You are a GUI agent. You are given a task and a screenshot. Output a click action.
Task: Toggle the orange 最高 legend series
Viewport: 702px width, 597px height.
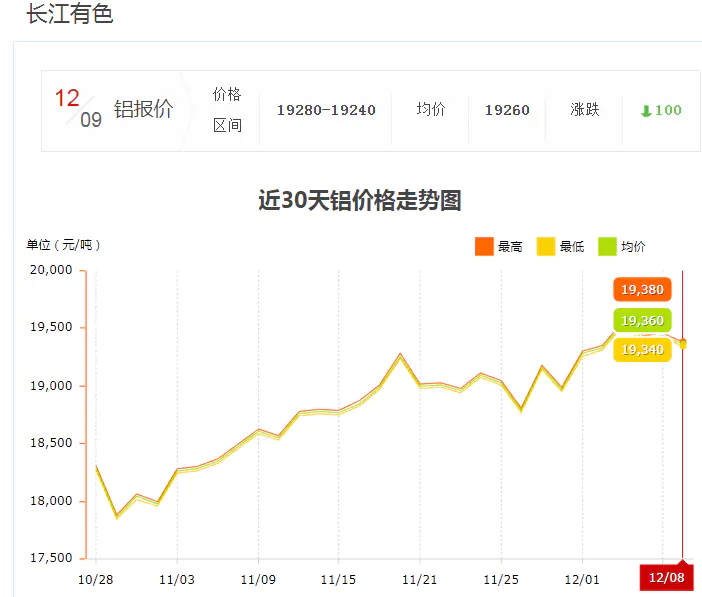[498, 246]
